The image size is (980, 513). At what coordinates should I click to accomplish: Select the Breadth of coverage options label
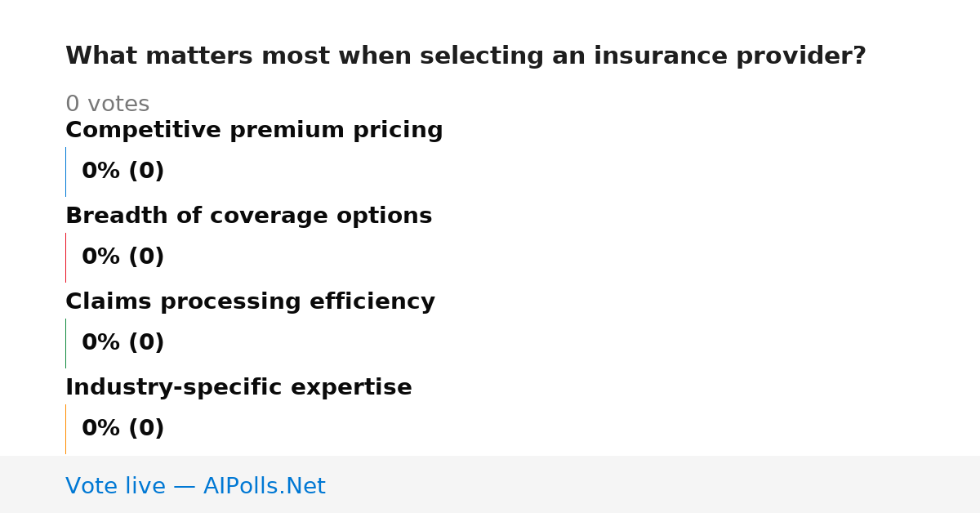pos(248,216)
